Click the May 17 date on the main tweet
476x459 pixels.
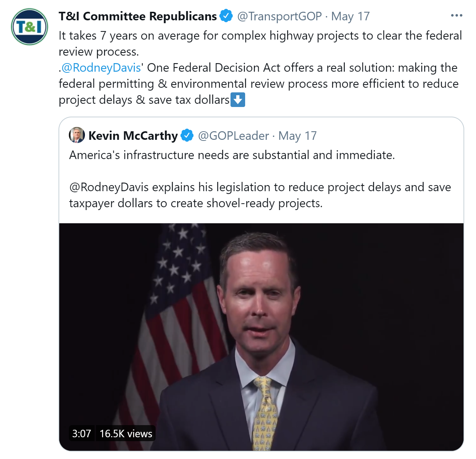(350, 16)
